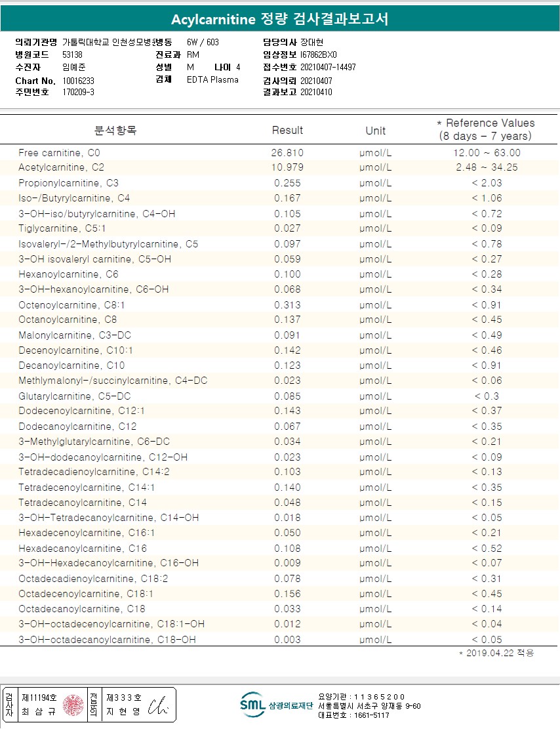Select the Free carnitine, C0 row
This screenshot has width=560, height=729.
click(279, 152)
